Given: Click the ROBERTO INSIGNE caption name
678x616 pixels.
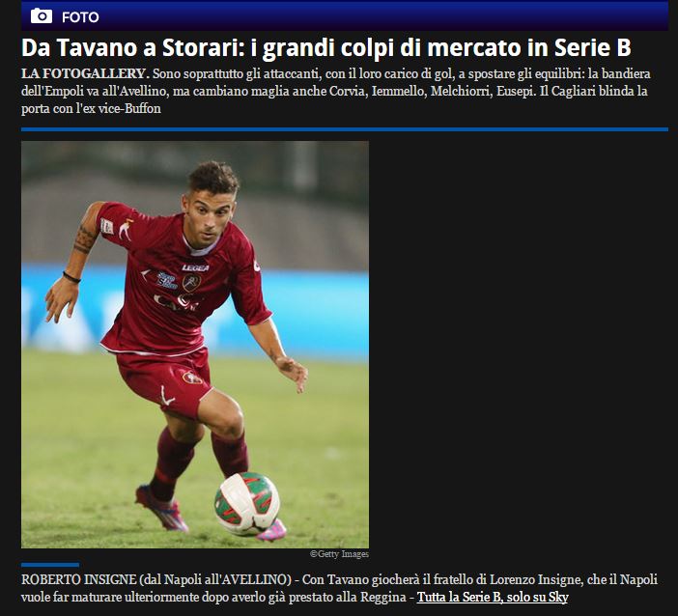Looking at the screenshot, I should click(78, 579).
